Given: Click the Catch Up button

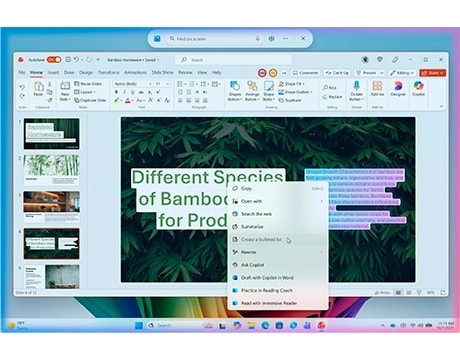Looking at the screenshot, I should point(337,73).
